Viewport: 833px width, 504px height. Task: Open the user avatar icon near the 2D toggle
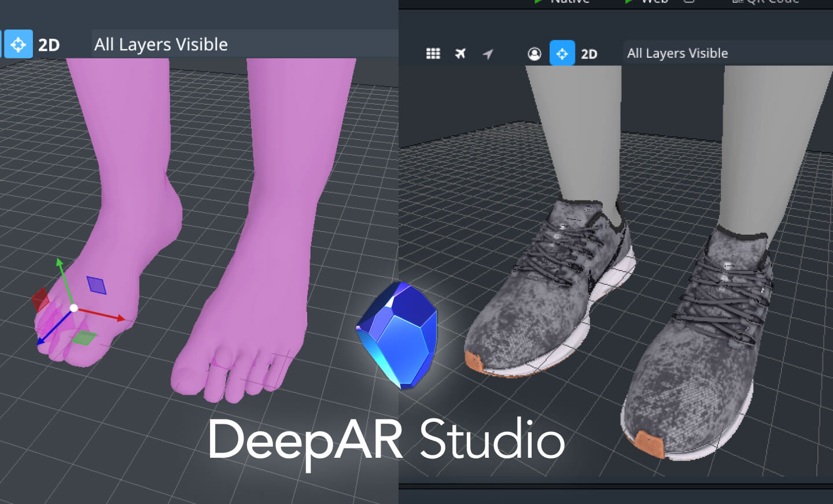click(534, 53)
